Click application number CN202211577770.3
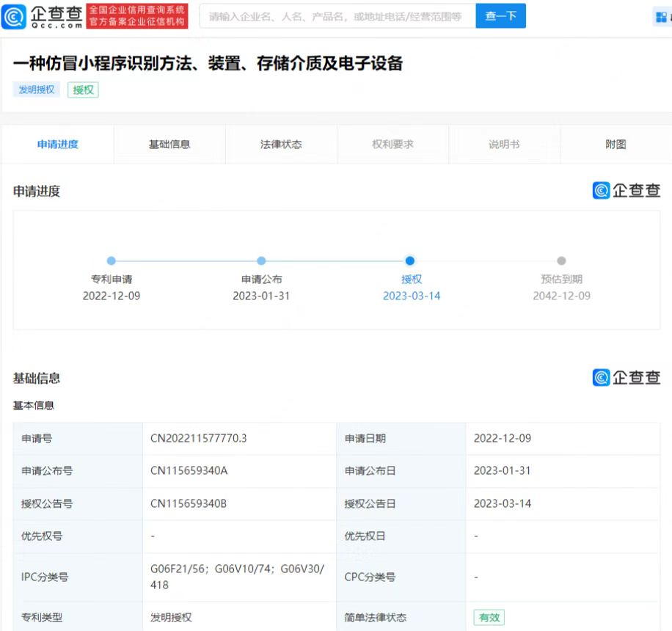The width and height of the screenshot is (672, 631). [198, 438]
